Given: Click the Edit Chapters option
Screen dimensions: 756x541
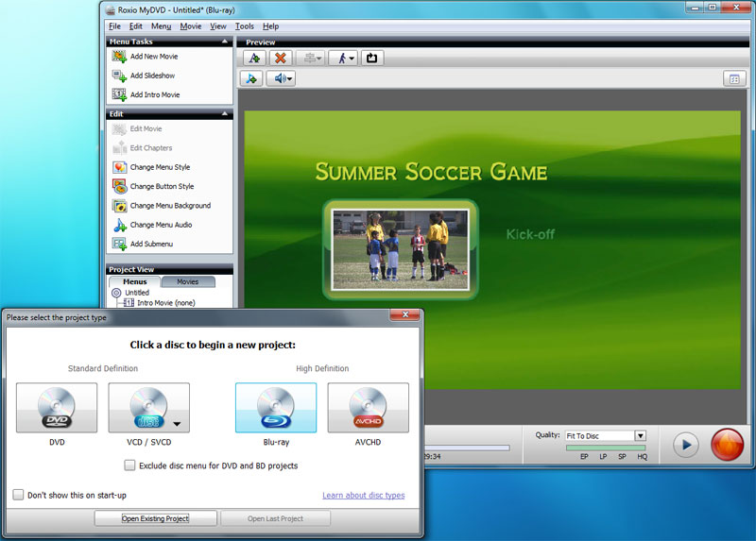Looking at the screenshot, I should pyautogui.click(x=151, y=148).
